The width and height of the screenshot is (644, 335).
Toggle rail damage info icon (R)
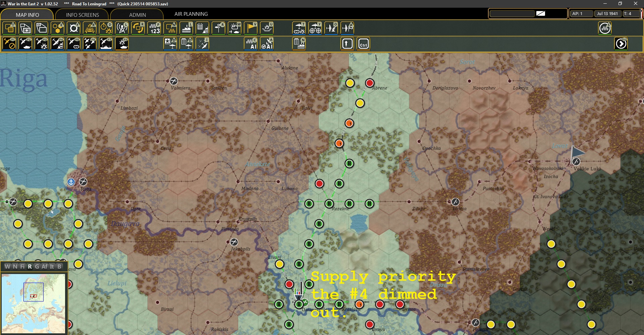pos(90,28)
